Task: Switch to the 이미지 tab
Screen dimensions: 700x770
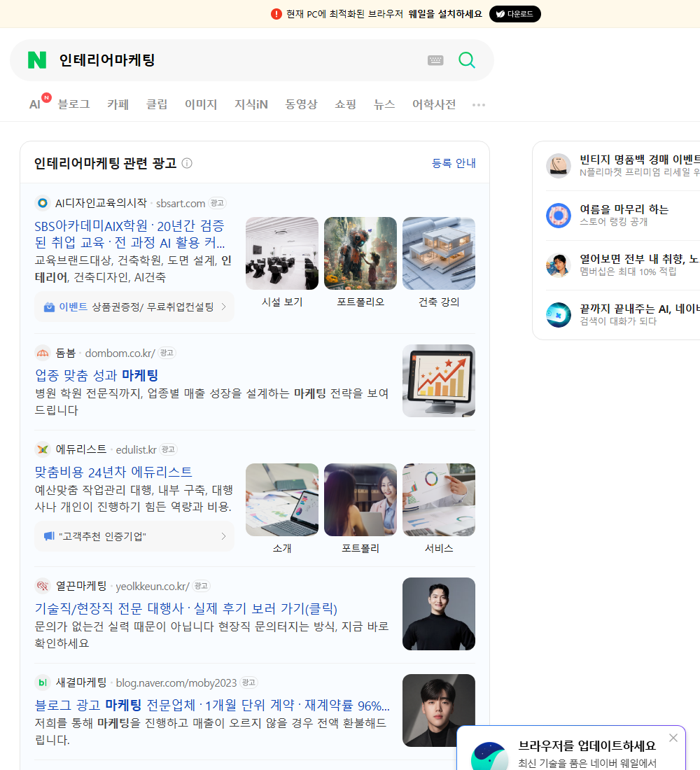Action: (x=201, y=104)
